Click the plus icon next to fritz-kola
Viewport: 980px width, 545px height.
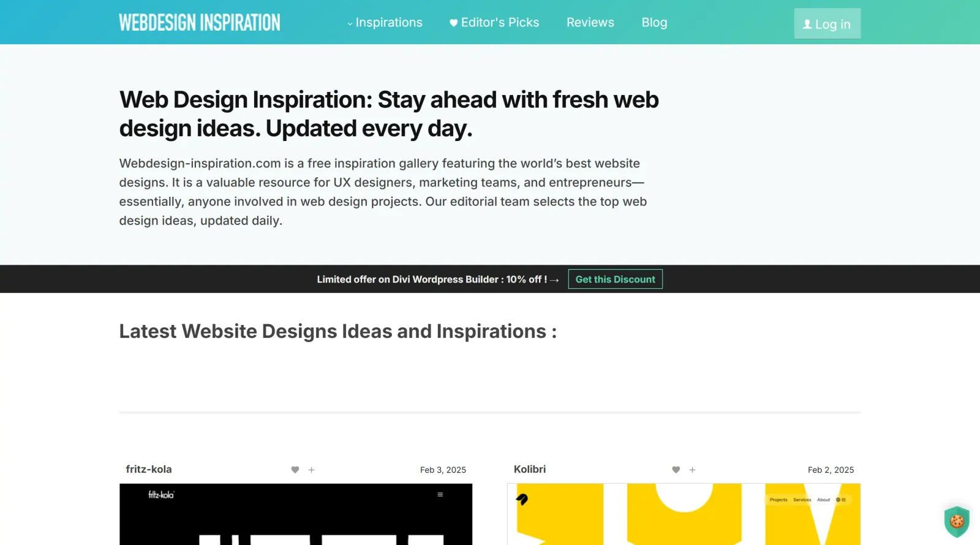tap(312, 470)
